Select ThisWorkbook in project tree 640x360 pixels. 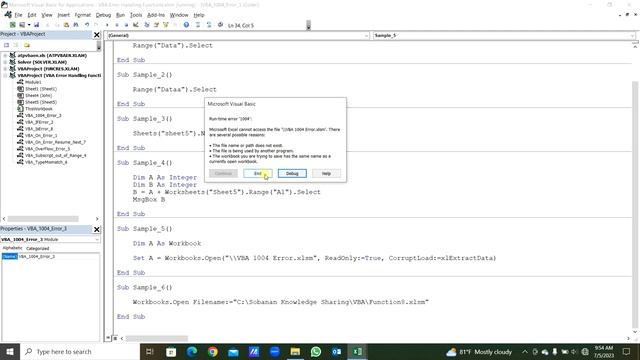[x=39, y=109]
